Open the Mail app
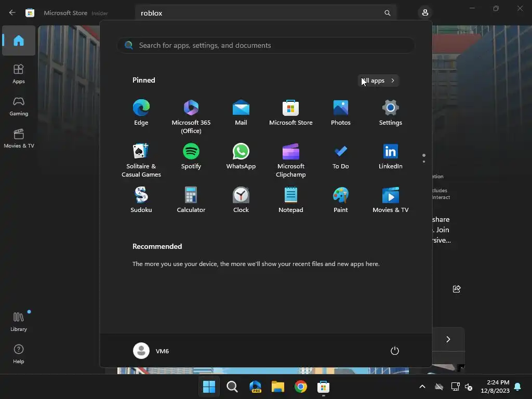Viewport: 532px width, 399px height. (241, 113)
